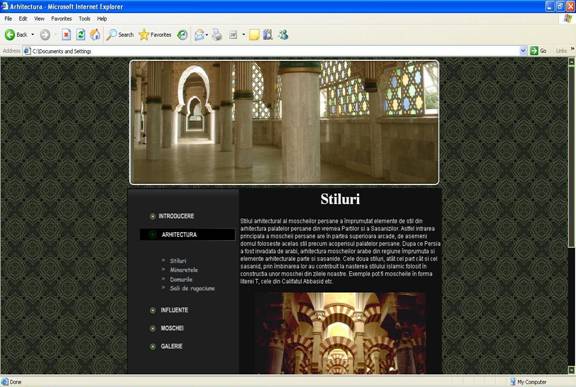Open the Favorites menu
The width and height of the screenshot is (576, 387).
(x=61, y=18)
